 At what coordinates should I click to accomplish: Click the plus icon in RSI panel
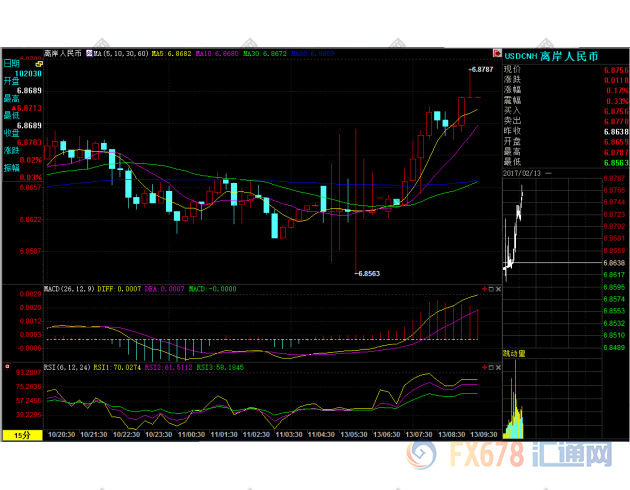(x=484, y=368)
